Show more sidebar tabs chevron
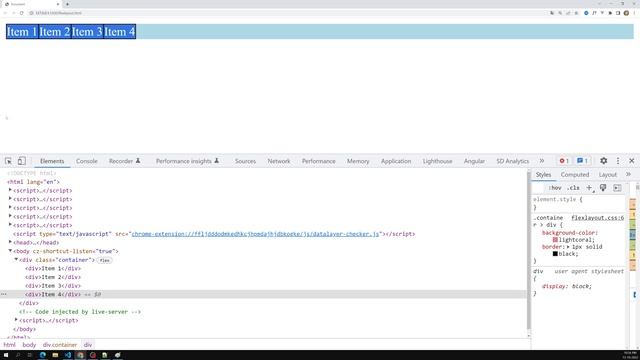This screenshot has width=640, height=360. pos(628,174)
